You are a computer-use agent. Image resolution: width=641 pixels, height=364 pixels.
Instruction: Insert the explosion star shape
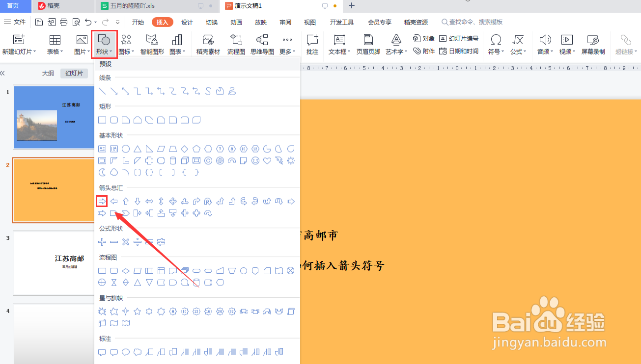coord(102,312)
